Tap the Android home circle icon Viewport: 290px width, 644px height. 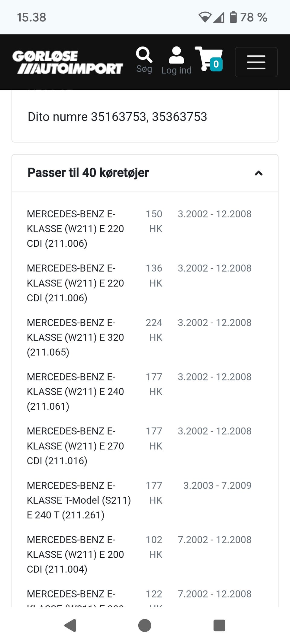tap(145, 626)
